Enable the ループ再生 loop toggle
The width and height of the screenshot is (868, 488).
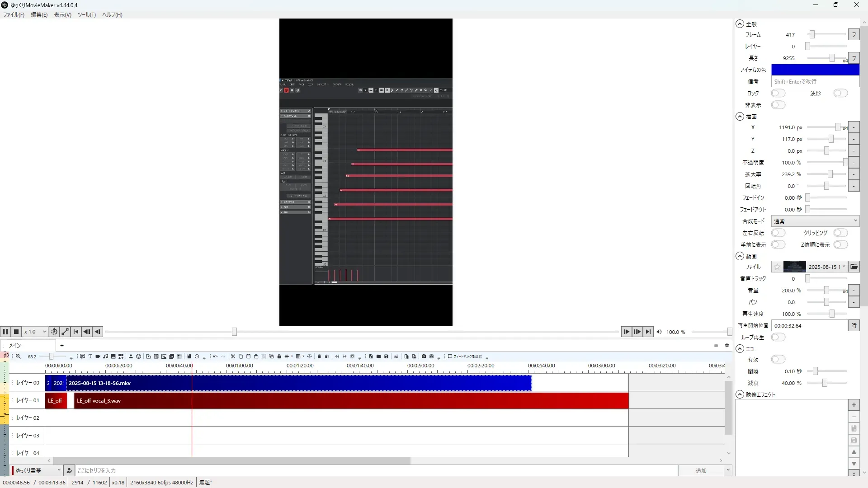[778, 338]
